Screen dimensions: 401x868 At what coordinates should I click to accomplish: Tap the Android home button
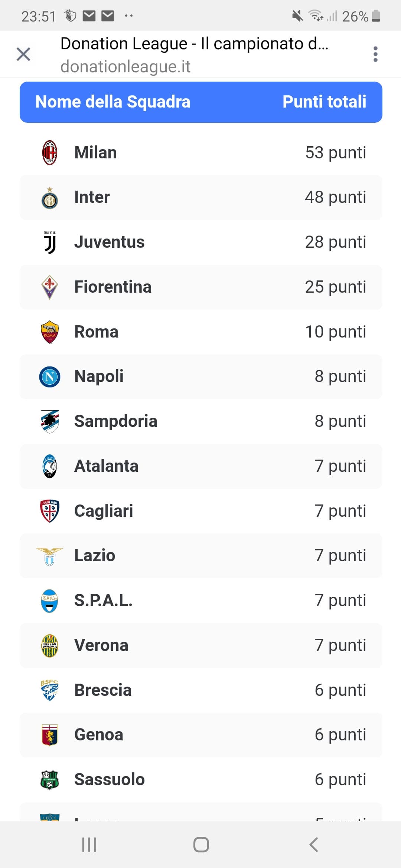tap(201, 845)
